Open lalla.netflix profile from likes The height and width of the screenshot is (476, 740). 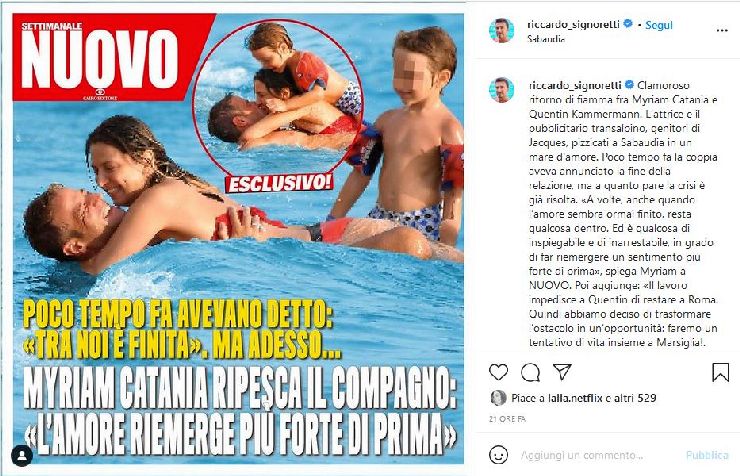pyautogui.click(x=575, y=398)
